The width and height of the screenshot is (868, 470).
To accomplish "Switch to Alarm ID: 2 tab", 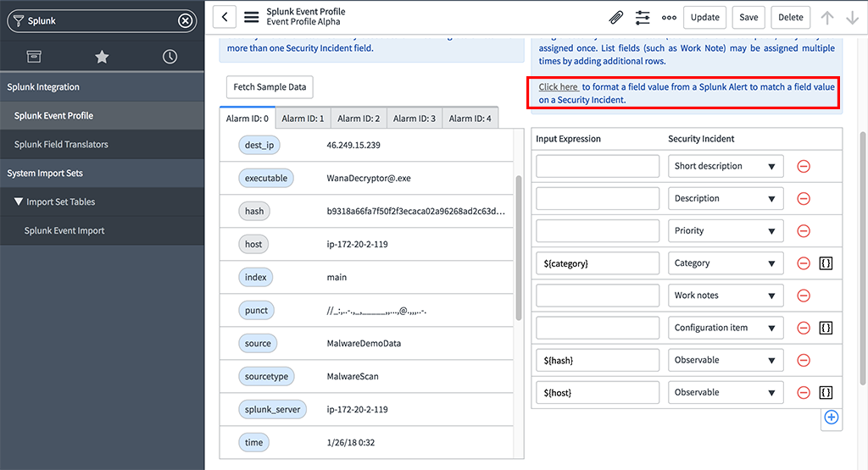I will pyautogui.click(x=359, y=119).
